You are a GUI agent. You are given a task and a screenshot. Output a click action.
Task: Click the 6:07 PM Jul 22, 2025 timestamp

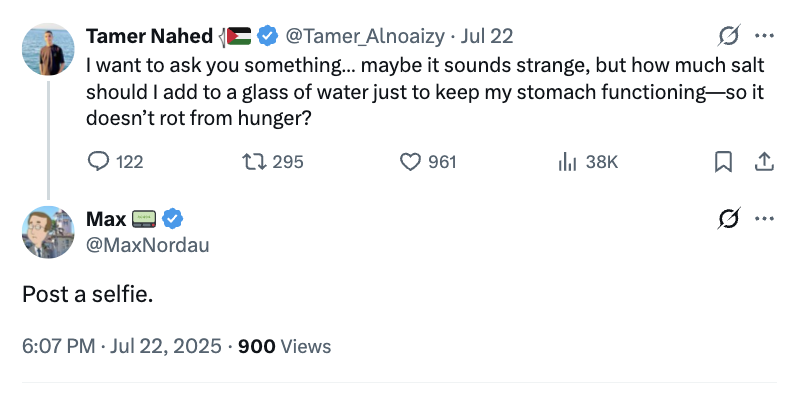click(122, 346)
